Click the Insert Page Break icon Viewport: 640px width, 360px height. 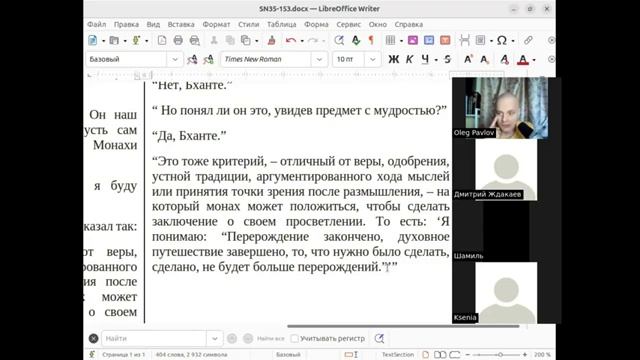(x=464, y=40)
